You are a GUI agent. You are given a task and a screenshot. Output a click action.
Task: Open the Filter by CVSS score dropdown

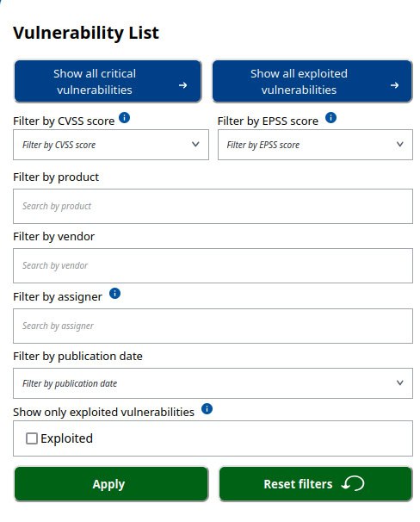click(x=111, y=145)
